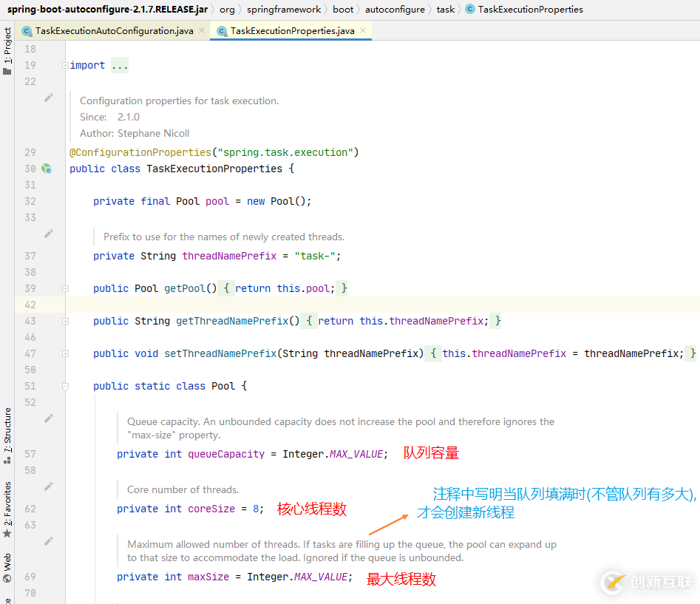Click the pencil icon beside the class doc comment
Screen dimensions: 700x604
(49, 98)
